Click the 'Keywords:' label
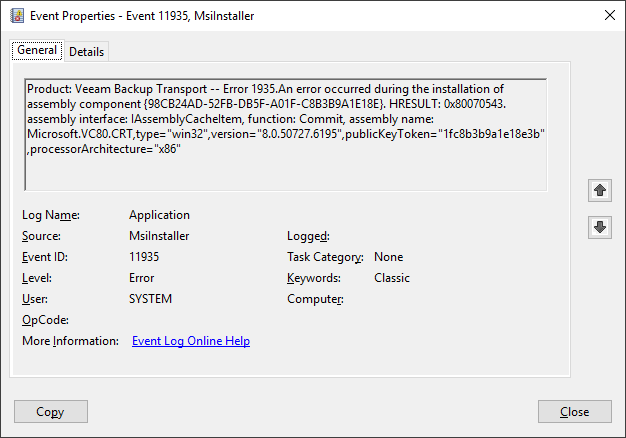626x438 pixels. pyautogui.click(x=314, y=278)
